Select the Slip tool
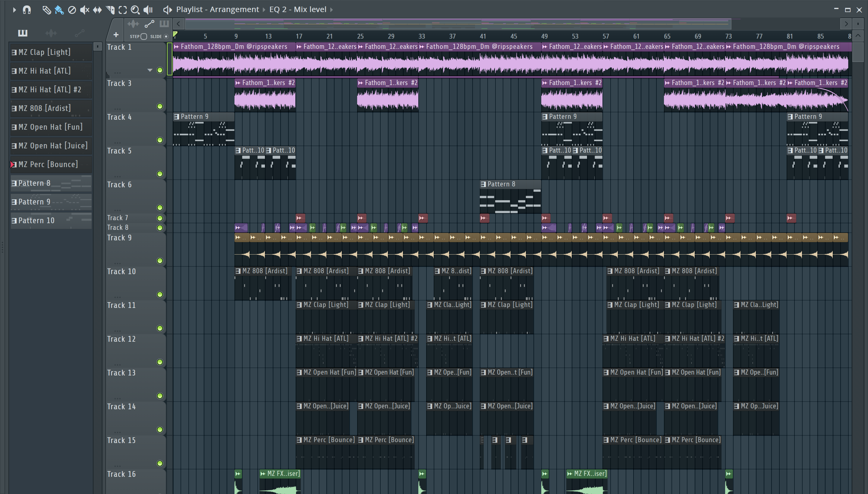868x494 pixels. coord(97,10)
